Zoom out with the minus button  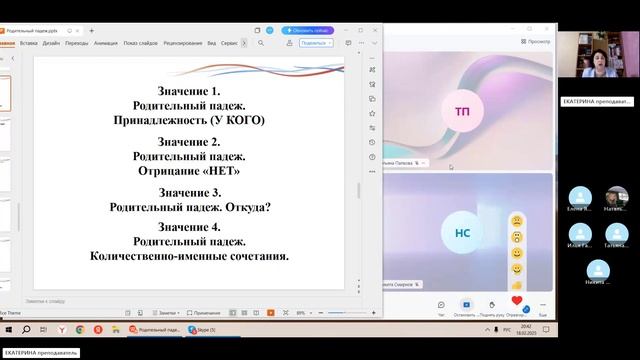[321, 313]
